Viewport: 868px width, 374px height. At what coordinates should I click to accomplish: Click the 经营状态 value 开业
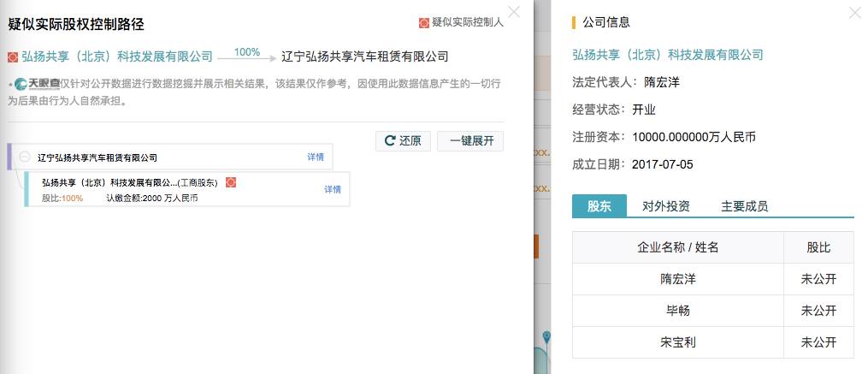pyautogui.click(x=644, y=110)
